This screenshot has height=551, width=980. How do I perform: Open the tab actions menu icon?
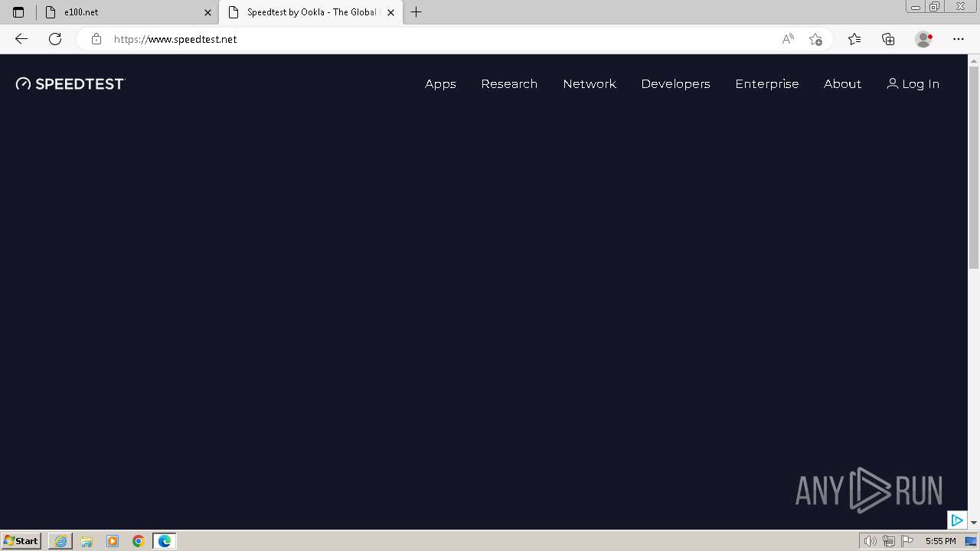[18, 12]
